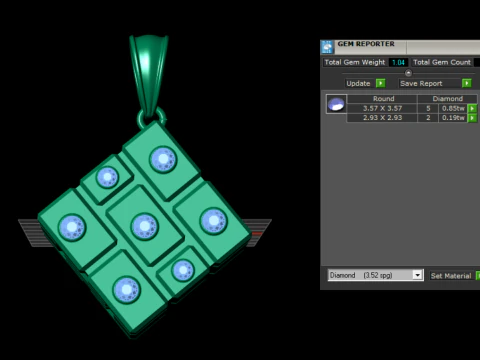Click the Set Material button
The width and height of the screenshot is (480, 360).
pos(451,276)
